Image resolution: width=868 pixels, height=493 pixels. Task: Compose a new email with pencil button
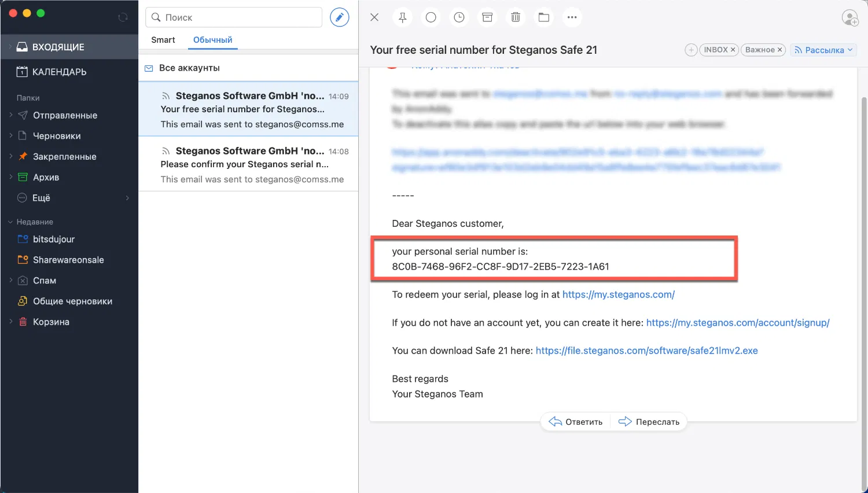click(x=340, y=17)
